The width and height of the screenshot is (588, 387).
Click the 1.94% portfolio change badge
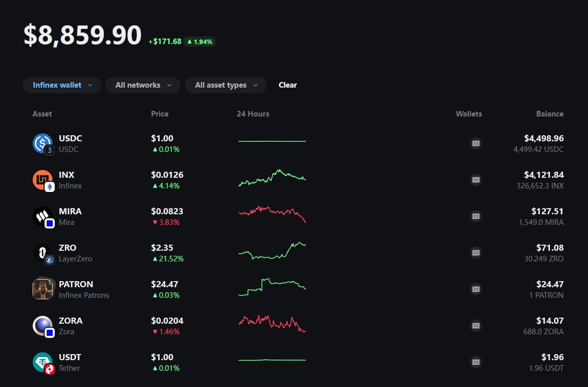(x=200, y=42)
